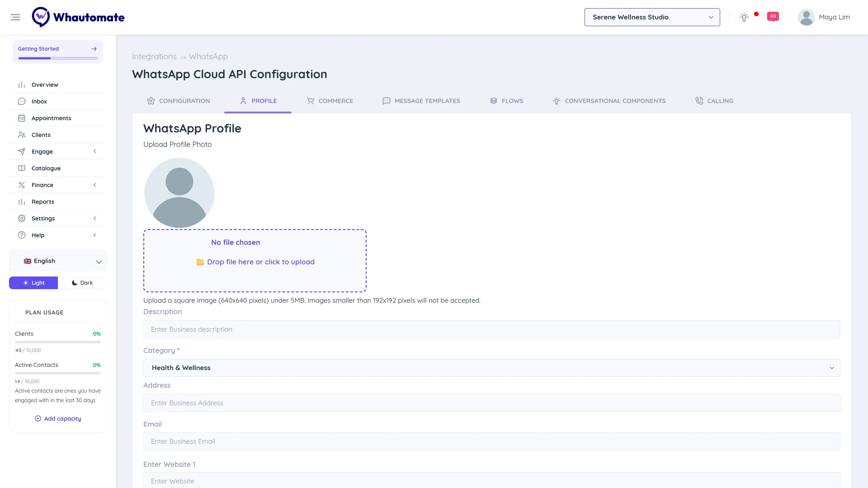
Task: Open the Conversational Components tab
Action: click(x=609, y=101)
